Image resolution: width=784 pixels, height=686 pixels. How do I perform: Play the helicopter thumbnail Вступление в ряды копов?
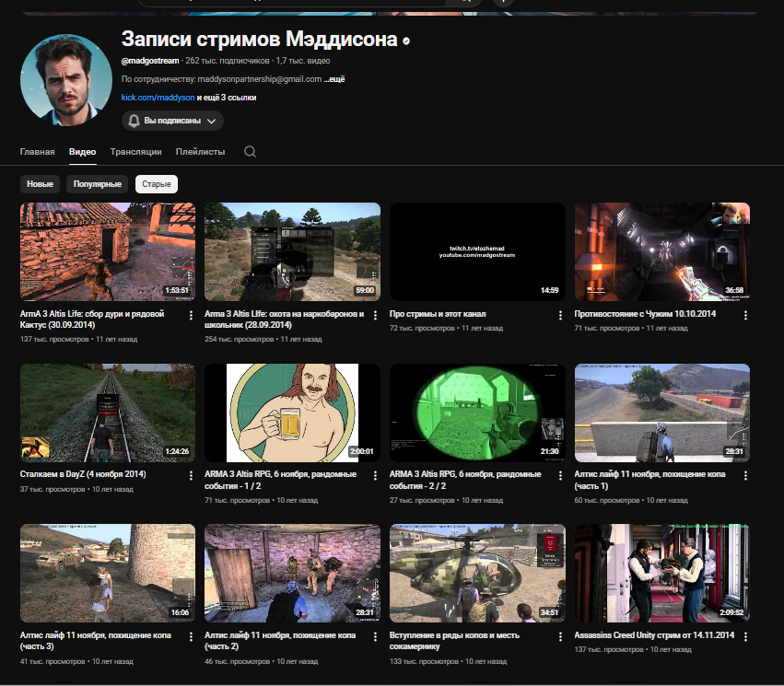[x=477, y=573]
